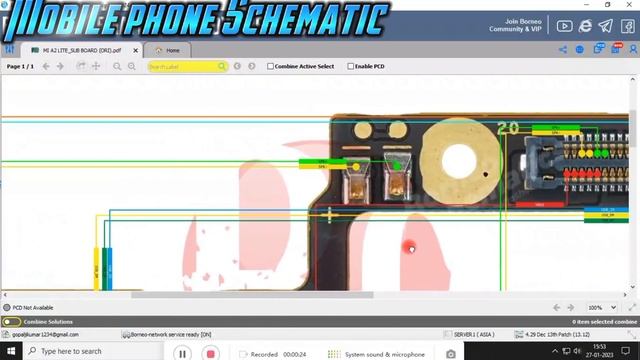The width and height of the screenshot is (640, 360).
Task: Open the YouTube channel icon
Action: (564, 26)
